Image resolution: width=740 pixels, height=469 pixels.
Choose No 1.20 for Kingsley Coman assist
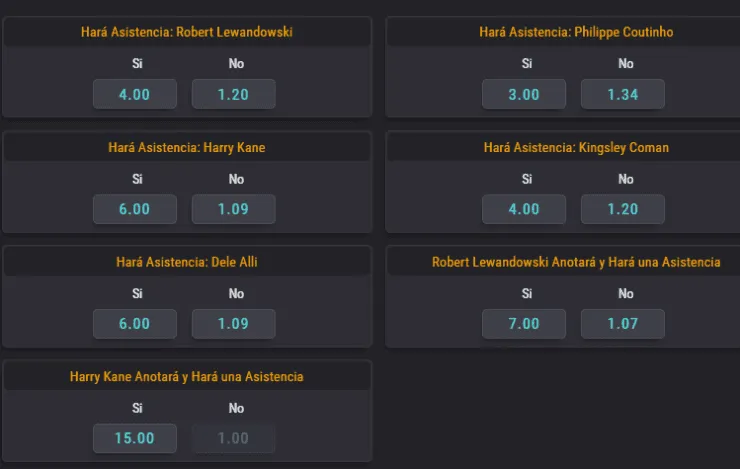[623, 209]
